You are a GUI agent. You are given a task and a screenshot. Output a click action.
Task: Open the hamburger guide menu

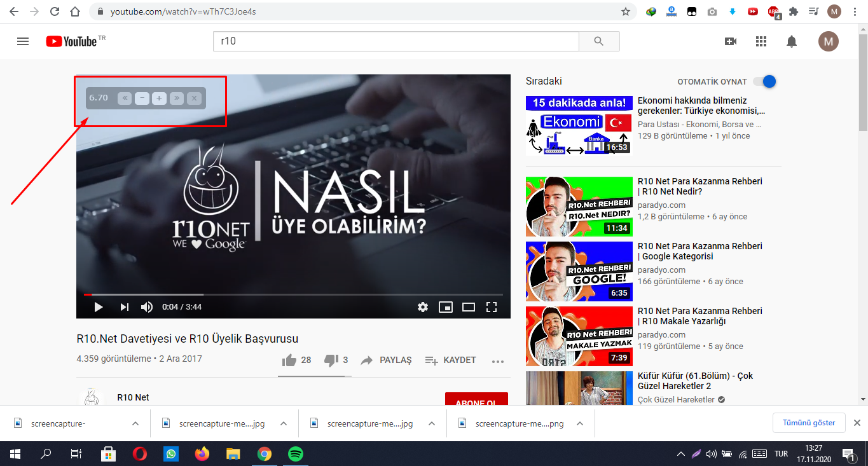tap(23, 41)
